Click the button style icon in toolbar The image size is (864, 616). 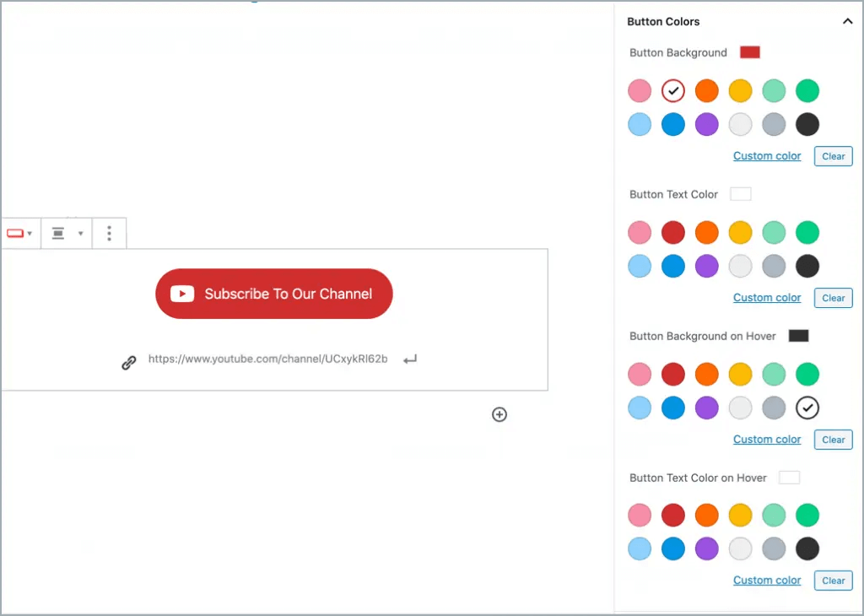pyautogui.click(x=14, y=234)
